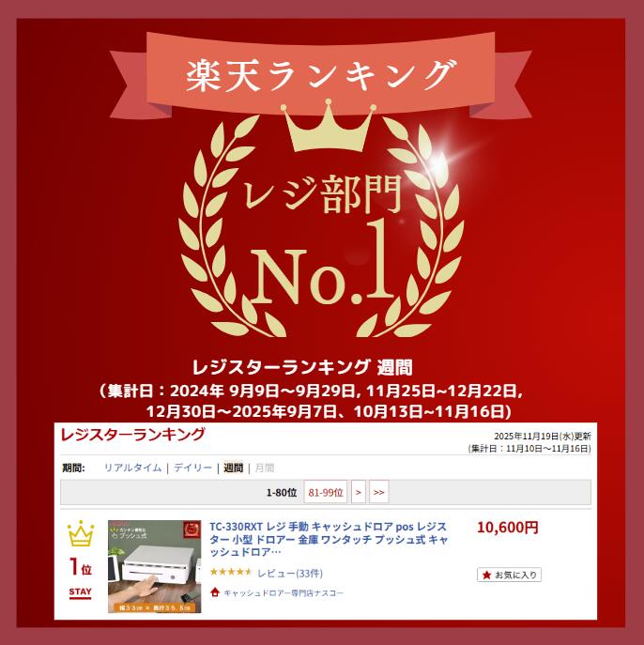Jump to last page with >> button
The width and height of the screenshot is (644, 645).
pos(378,492)
